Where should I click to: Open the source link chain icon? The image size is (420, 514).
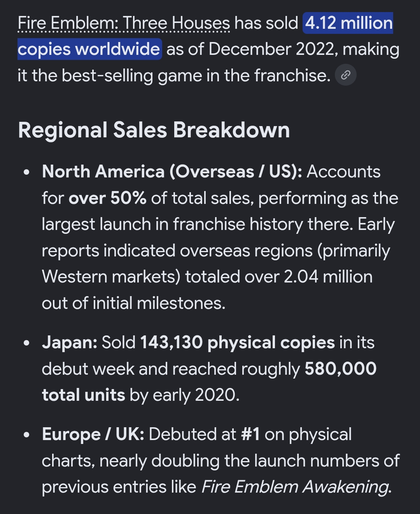345,75
